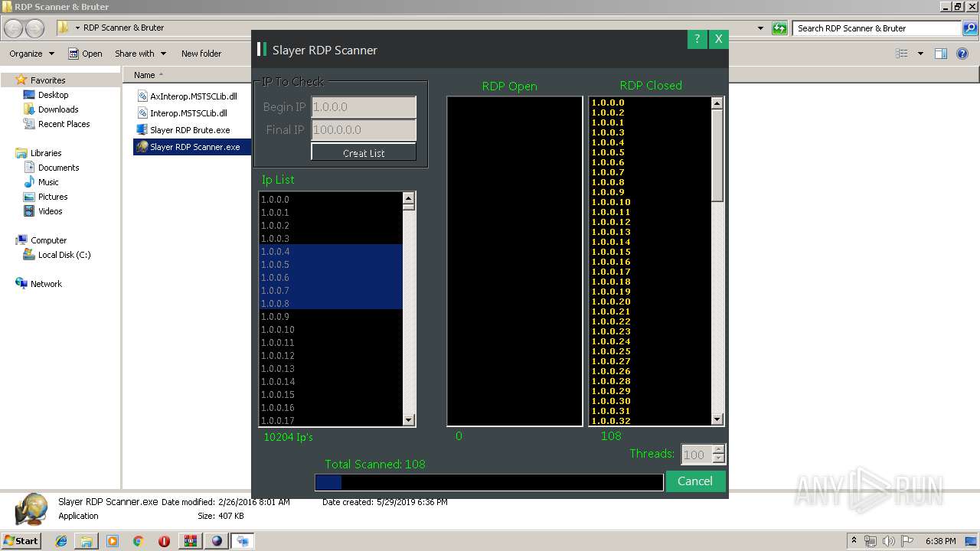
Task: Sort files by Name column header
Action: coord(144,75)
